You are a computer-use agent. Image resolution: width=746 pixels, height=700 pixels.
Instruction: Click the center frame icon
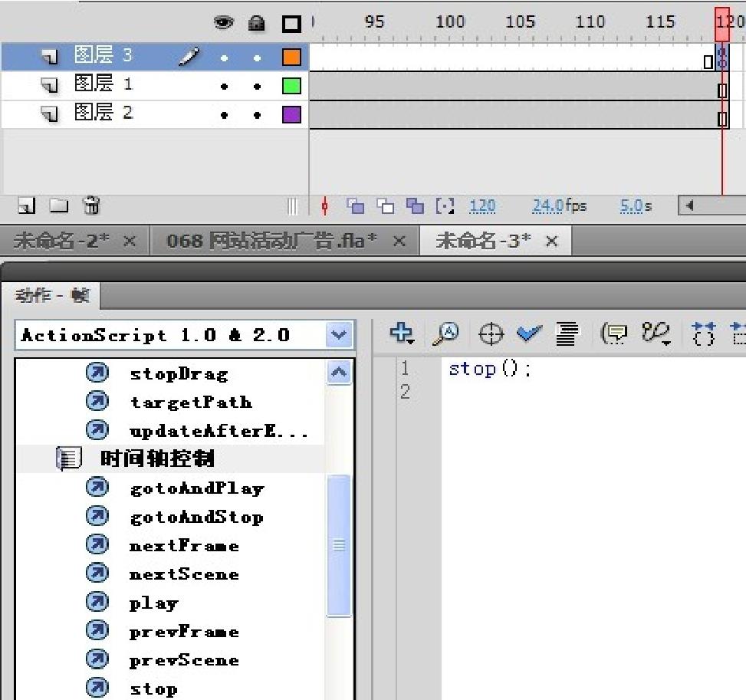(x=325, y=206)
